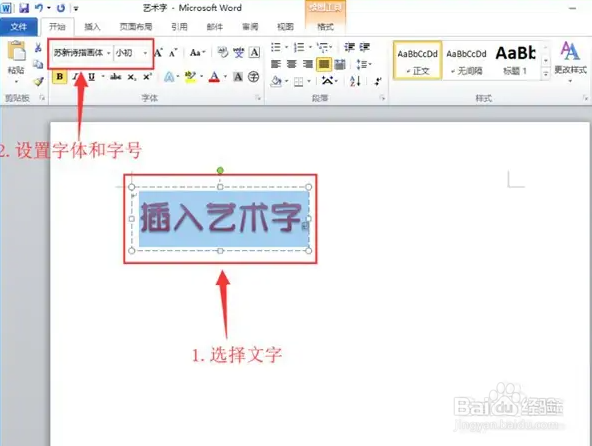Screen dimensions: 592x446
Task: Click the Grow Font icon
Action: [x=159, y=53]
